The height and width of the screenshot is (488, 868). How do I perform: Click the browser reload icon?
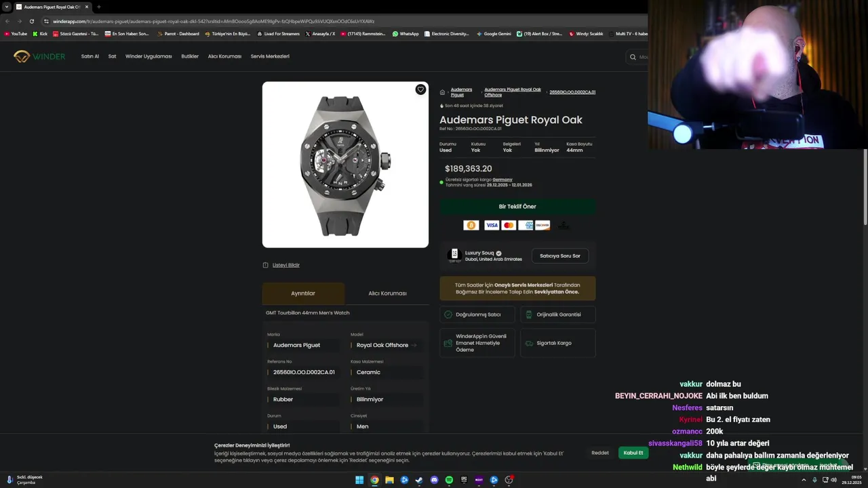31,21
